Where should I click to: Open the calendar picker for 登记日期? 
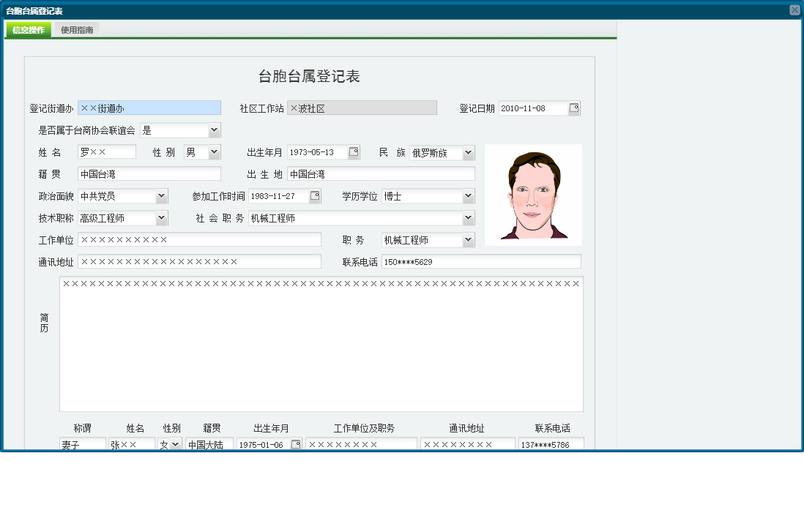(574, 108)
